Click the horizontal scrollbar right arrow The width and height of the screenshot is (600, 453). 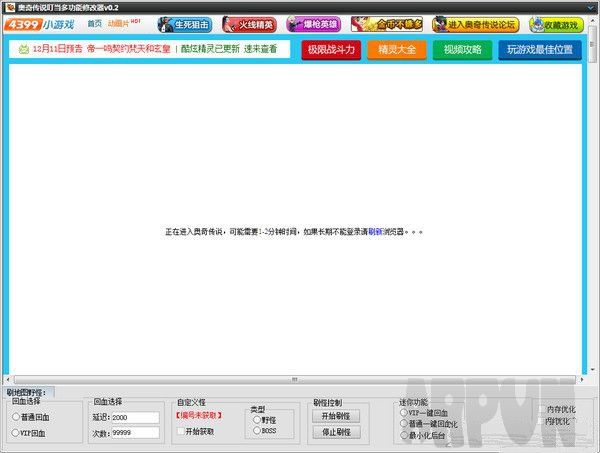(x=582, y=380)
